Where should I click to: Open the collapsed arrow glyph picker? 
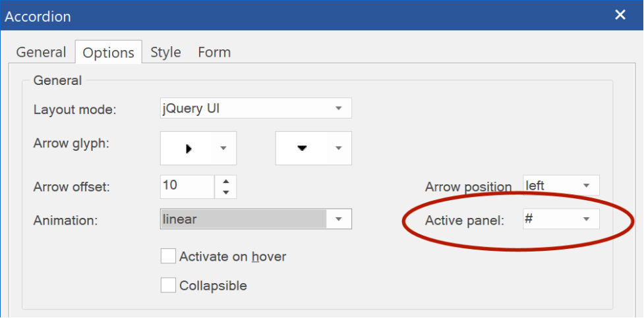tap(198, 148)
